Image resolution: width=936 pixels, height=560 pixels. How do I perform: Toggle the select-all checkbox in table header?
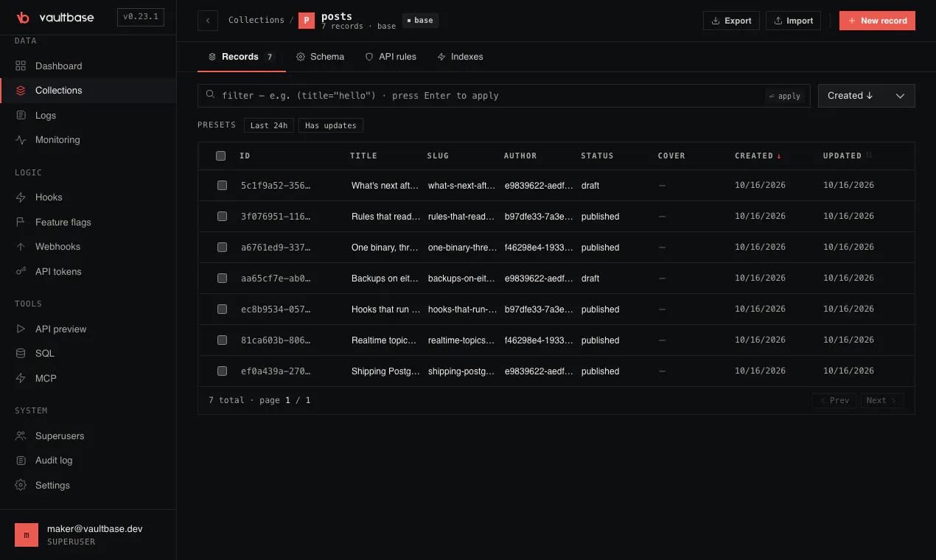click(220, 155)
